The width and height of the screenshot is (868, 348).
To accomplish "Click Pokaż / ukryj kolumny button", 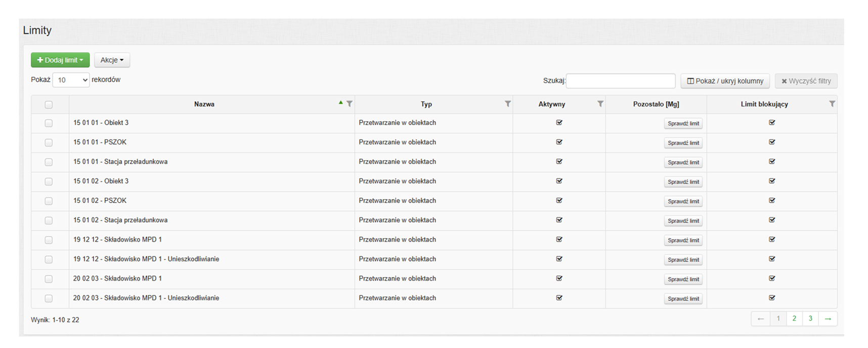I will tap(725, 81).
